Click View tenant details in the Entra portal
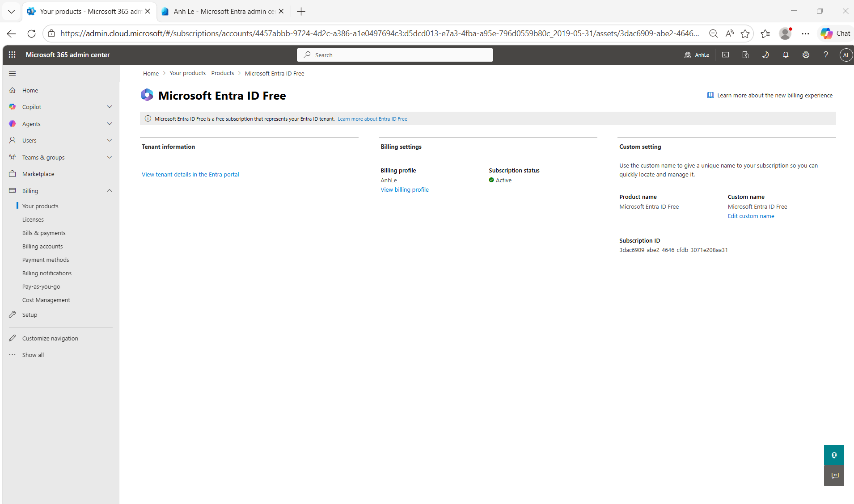The height and width of the screenshot is (504, 854). pos(190,174)
